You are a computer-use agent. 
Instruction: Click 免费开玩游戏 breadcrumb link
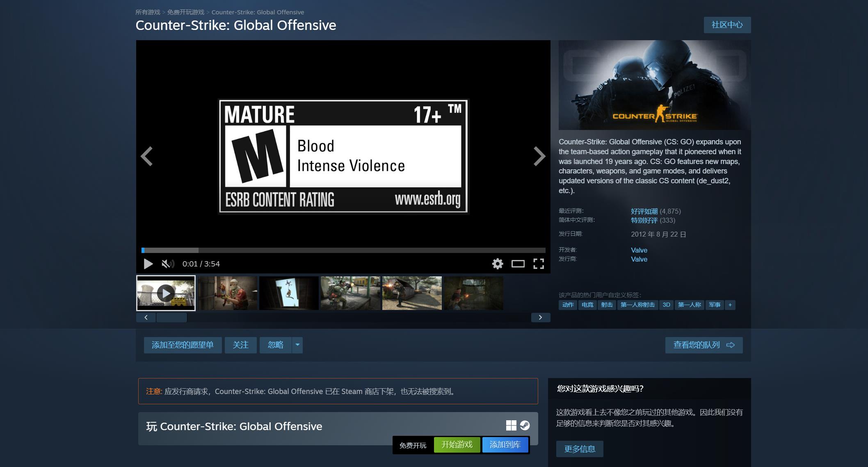click(x=185, y=12)
